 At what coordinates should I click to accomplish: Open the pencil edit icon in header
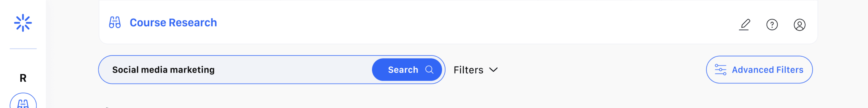pyautogui.click(x=744, y=25)
